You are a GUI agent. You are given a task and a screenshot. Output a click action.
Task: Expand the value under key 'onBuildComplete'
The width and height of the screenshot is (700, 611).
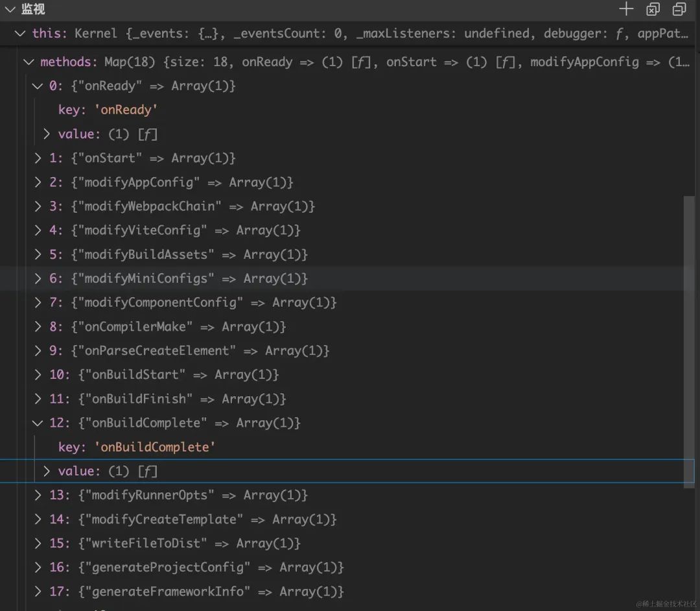click(x=47, y=471)
